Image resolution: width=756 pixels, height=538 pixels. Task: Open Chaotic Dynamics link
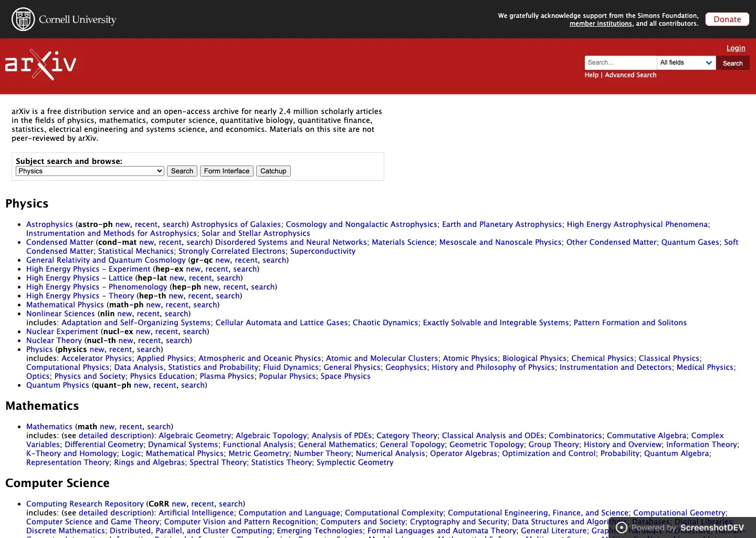[x=385, y=323]
